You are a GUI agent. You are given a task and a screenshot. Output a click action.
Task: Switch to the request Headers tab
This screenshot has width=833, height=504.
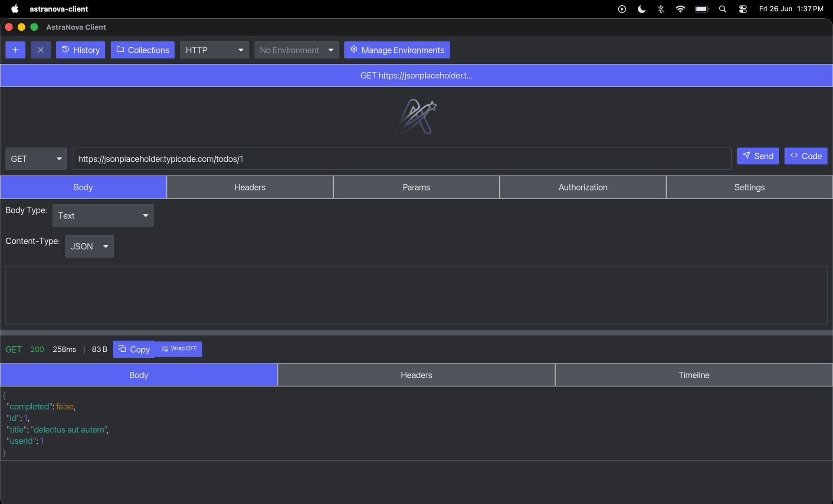250,187
